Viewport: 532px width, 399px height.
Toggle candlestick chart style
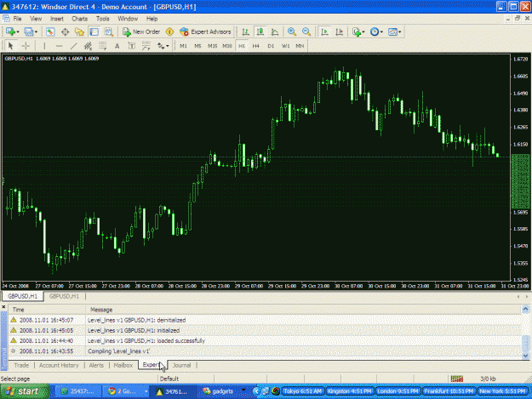[x=260, y=31]
